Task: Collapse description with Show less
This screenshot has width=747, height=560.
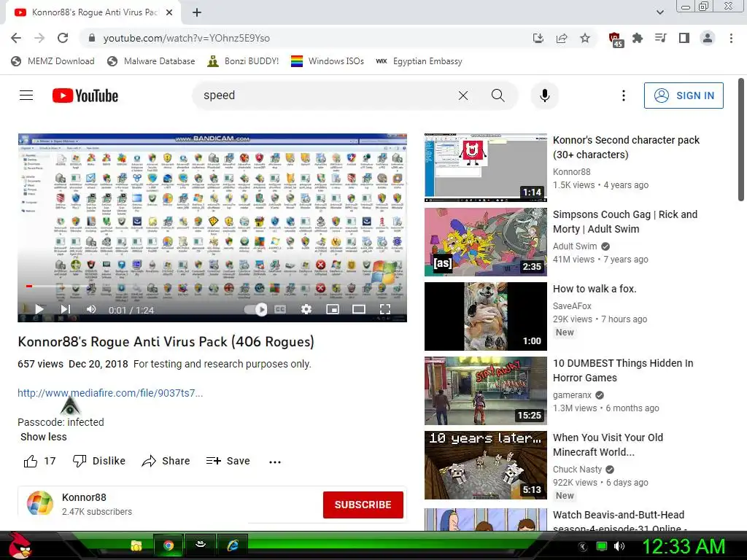Action: 43,437
